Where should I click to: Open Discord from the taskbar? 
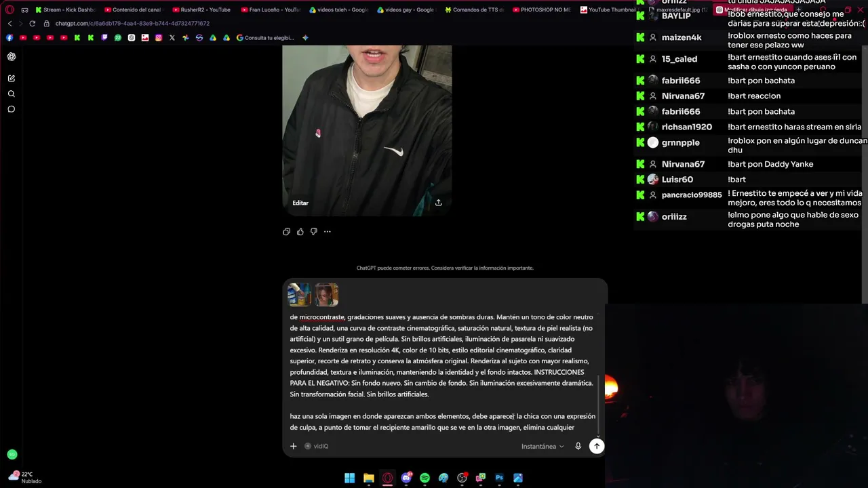[x=407, y=478]
